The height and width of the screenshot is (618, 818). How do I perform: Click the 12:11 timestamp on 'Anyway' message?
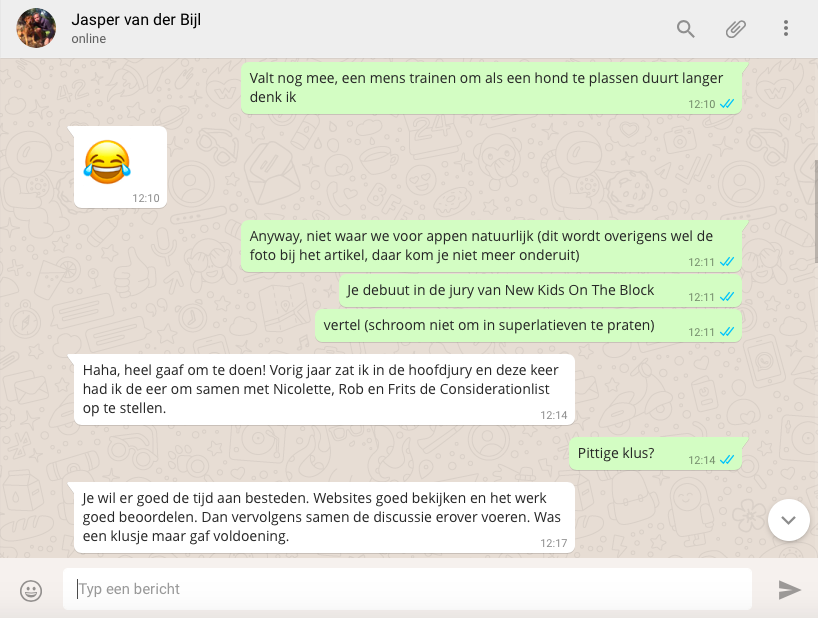click(701, 262)
